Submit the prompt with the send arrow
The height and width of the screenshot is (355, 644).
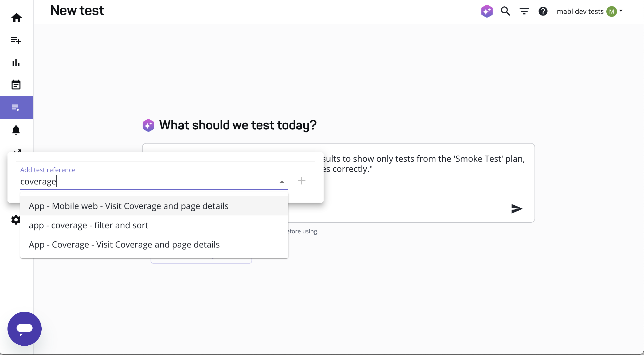pos(517,209)
